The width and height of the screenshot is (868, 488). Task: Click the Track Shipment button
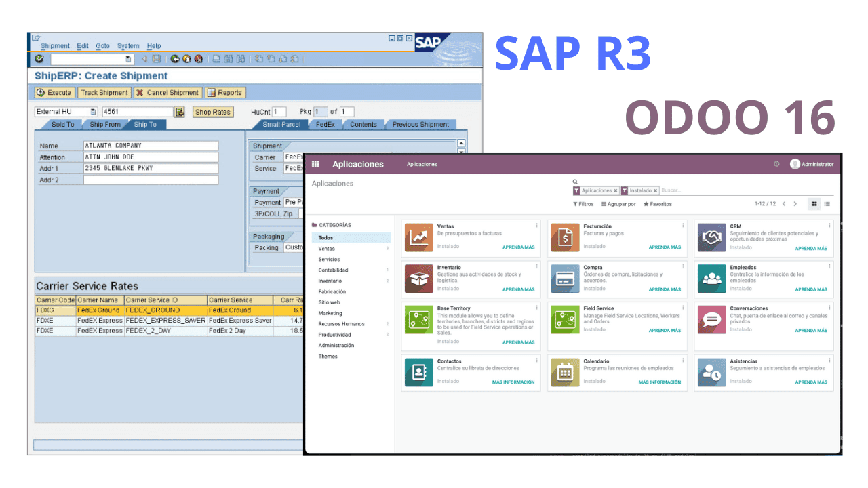pos(104,93)
